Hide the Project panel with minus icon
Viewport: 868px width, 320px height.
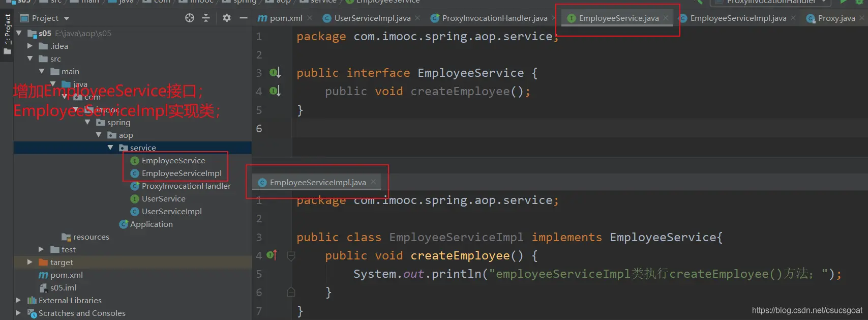[x=244, y=18]
